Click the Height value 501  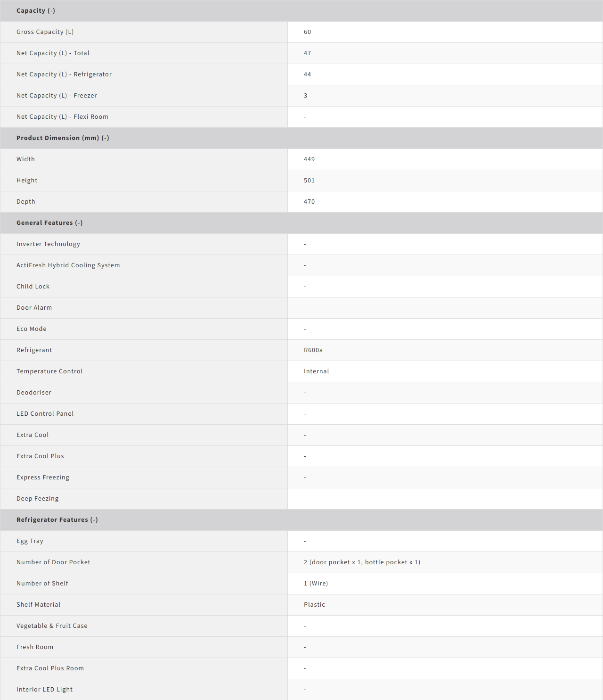tap(309, 181)
